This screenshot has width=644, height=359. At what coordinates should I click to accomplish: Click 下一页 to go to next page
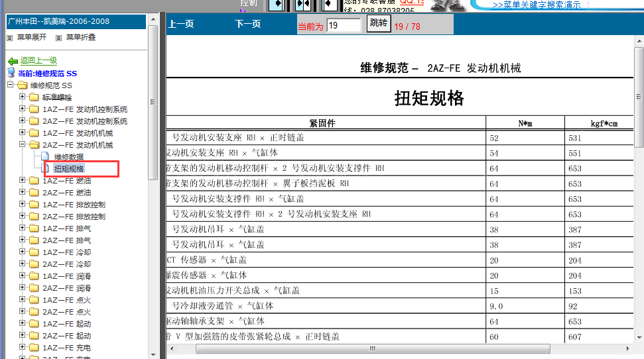pyautogui.click(x=248, y=24)
